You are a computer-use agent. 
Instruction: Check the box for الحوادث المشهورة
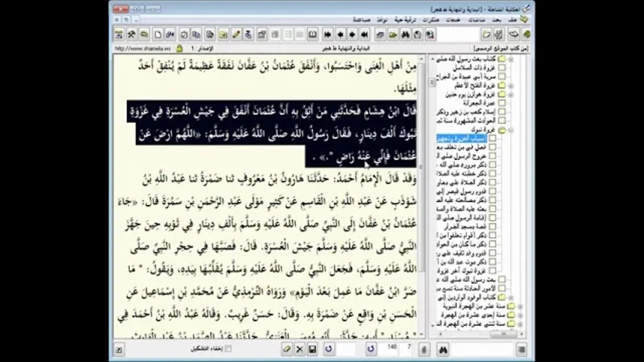click(x=502, y=120)
